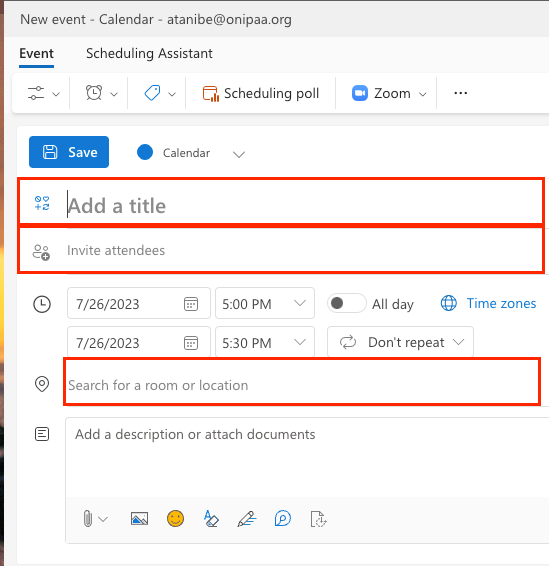Open the Don't repeat recurrence dropdown

point(400,342)
